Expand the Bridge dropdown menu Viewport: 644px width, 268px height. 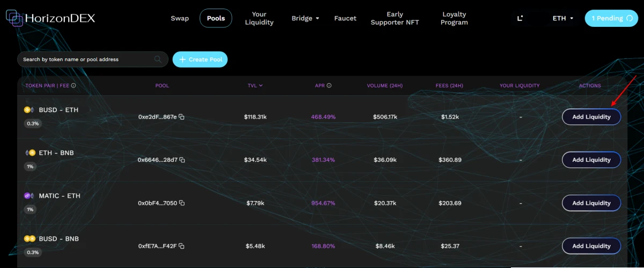click(x=305, y=18)
